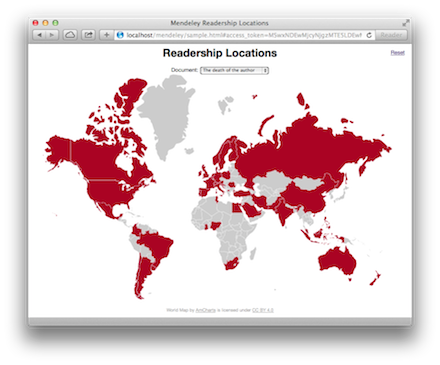Click the Mendeley Readership Locations window title
Image resolution: width=440 pixels, height=365 pixels.
pyautogui.click(x=219, y=23)
